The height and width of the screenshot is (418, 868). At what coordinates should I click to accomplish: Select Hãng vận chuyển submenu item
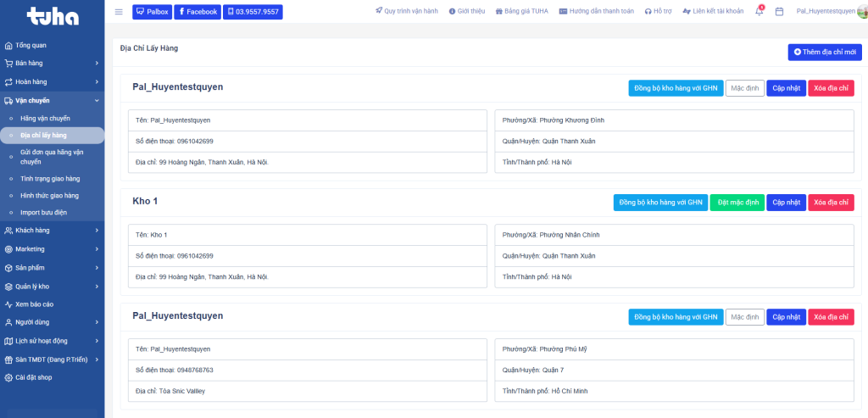(45, 119)
